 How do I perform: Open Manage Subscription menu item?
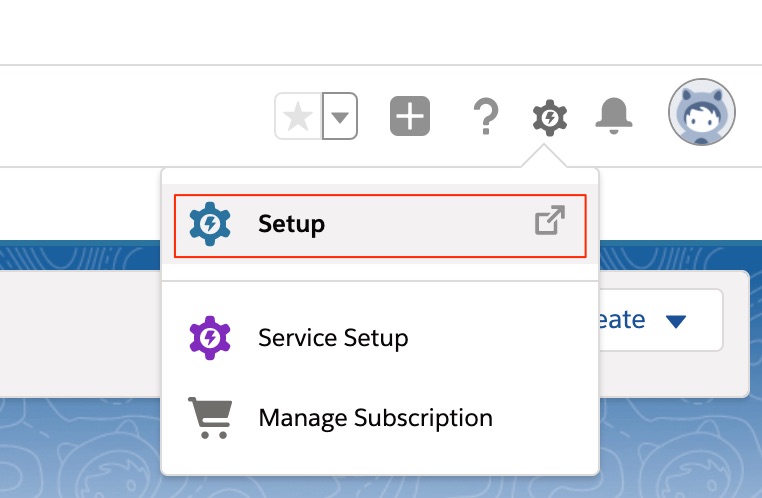click(375, 417)
